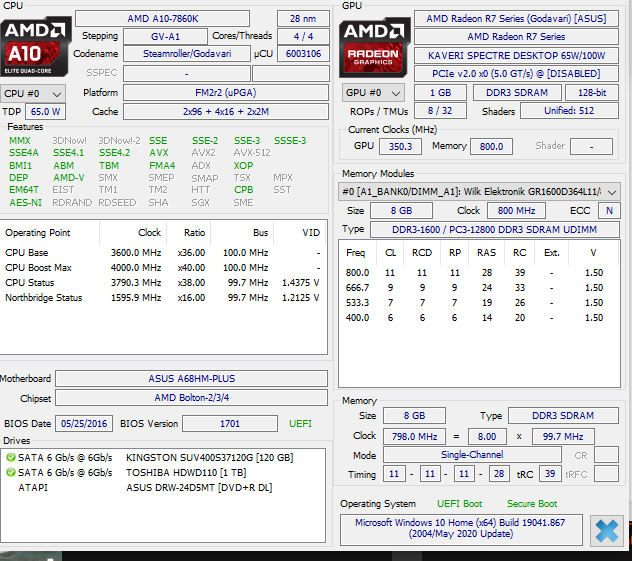Click the 798.0 MHz memory clock field
This screenshot has height=561, width=632.
[x=414, y=436]
